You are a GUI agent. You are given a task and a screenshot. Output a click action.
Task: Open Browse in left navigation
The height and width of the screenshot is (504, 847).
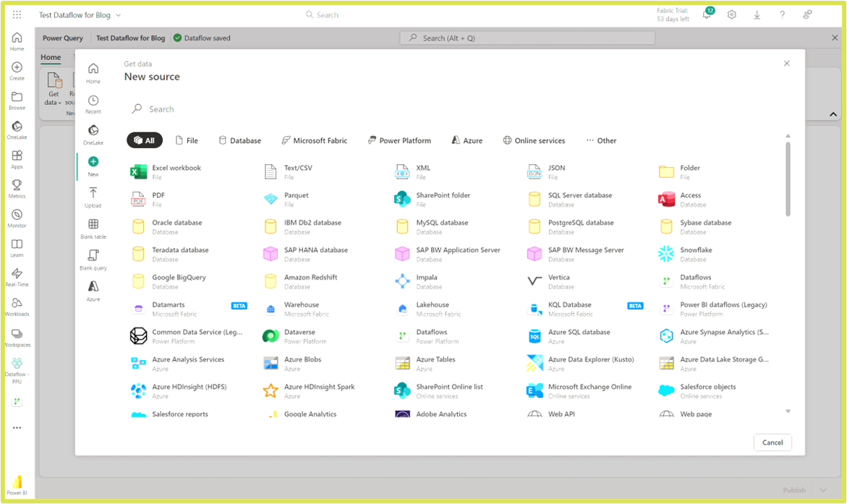[x=17, y=101]
